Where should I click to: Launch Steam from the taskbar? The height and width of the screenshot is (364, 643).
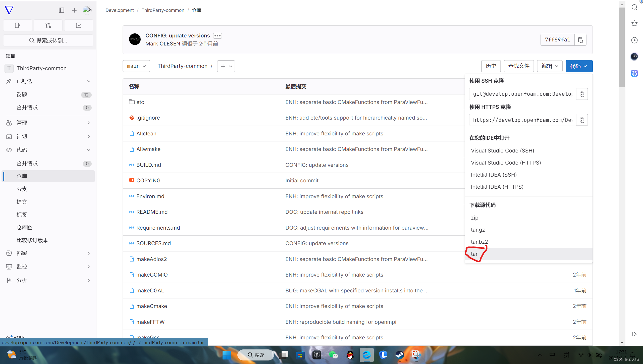(400, 355)
